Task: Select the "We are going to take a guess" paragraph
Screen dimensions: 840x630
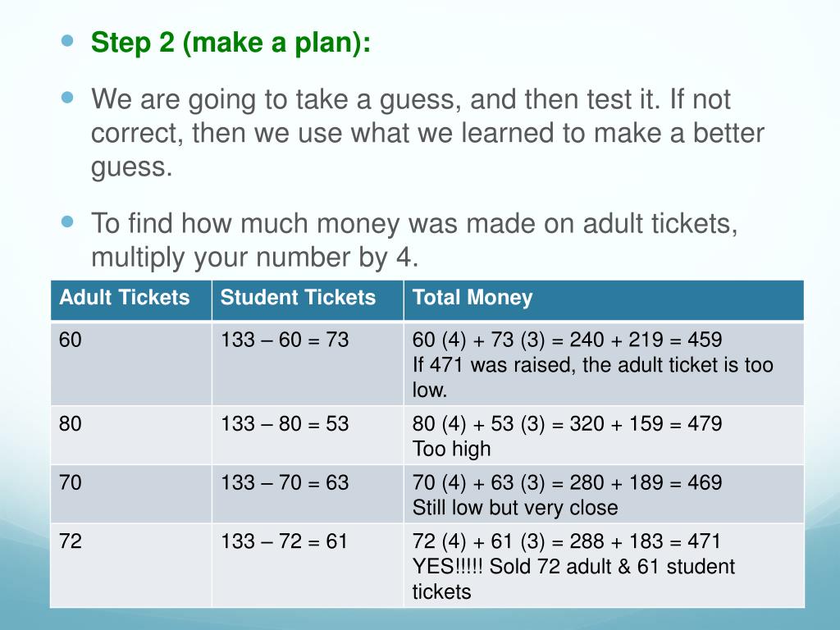Action: tap(427, 133)
